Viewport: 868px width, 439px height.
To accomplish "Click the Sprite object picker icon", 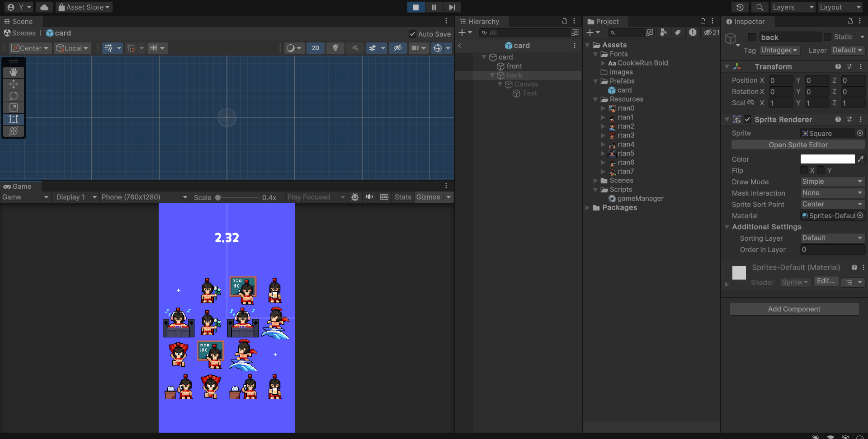I will coord(860,133).
